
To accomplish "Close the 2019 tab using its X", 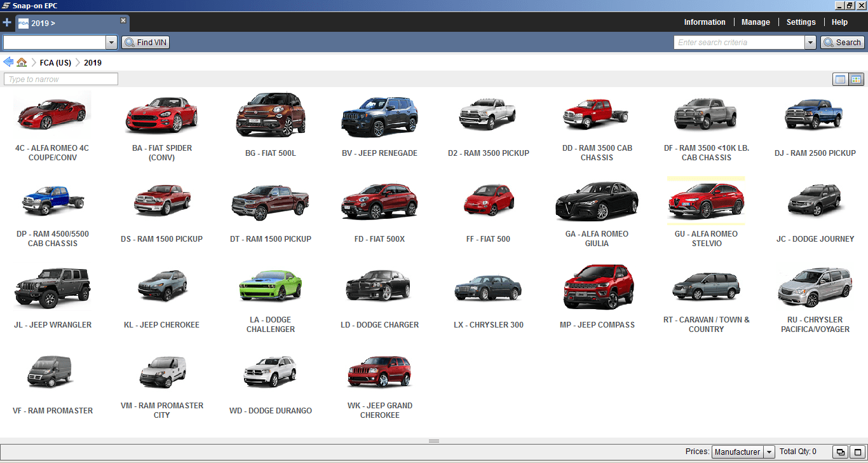I will point(123,20).
